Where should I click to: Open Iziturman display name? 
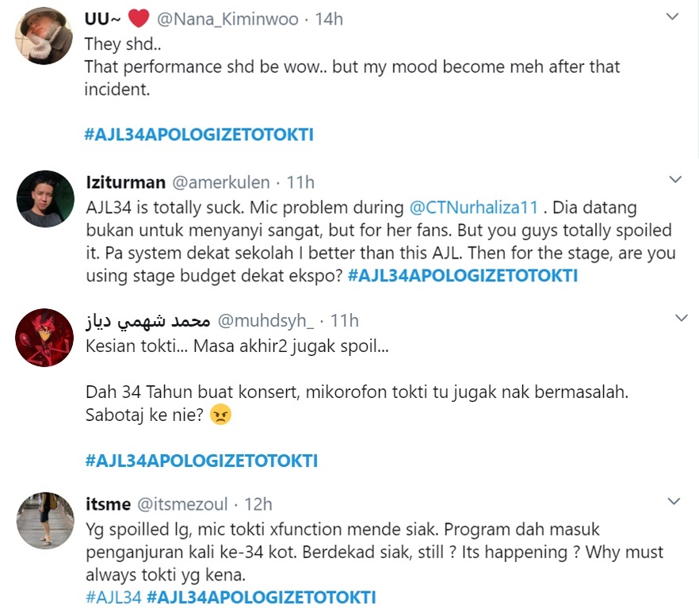click(x=125, y=182)
